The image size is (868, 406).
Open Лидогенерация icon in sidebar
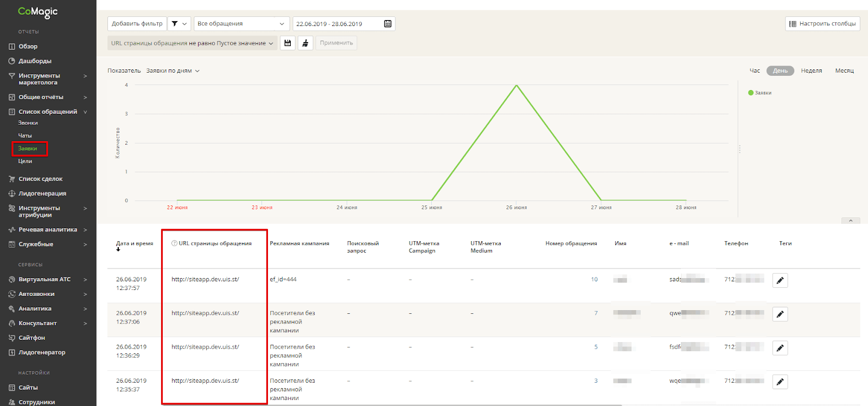click(x=11, y=194)
